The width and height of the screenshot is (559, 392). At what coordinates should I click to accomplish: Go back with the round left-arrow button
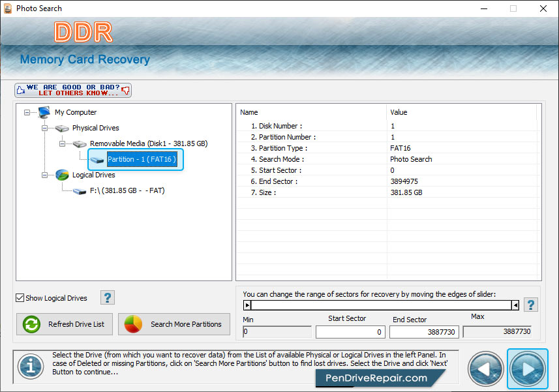485,369
